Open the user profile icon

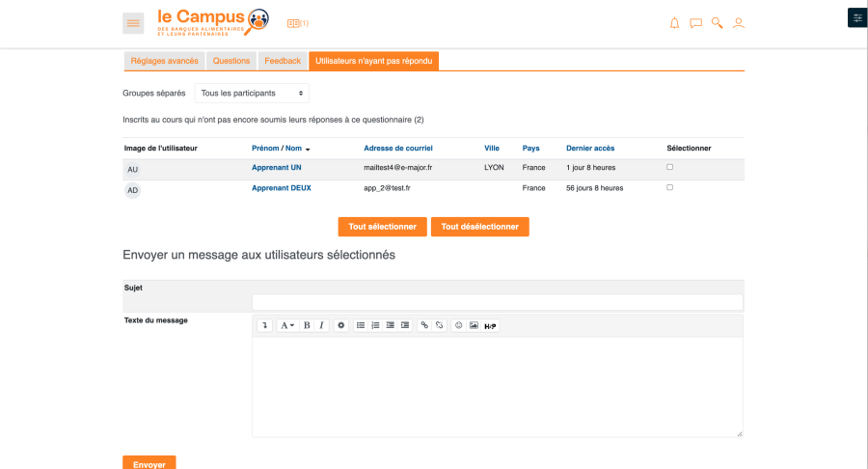(x=738, y=23)
